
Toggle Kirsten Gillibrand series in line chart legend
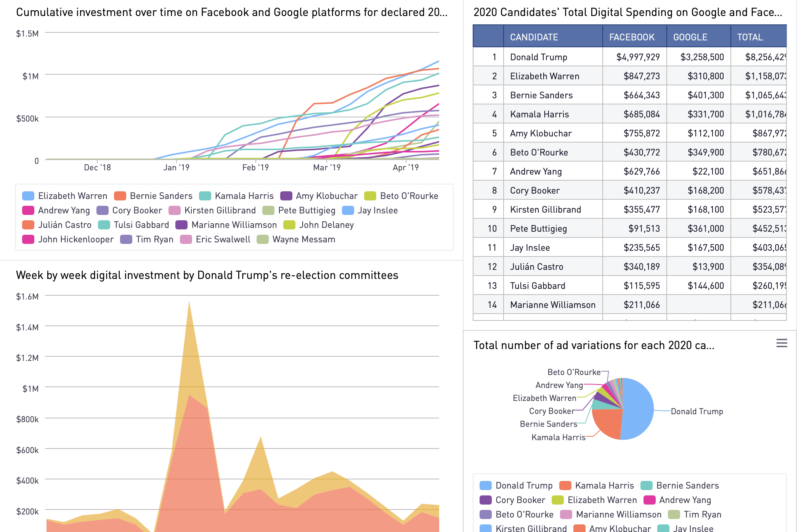pyautogui.click(x=212, y=210)
